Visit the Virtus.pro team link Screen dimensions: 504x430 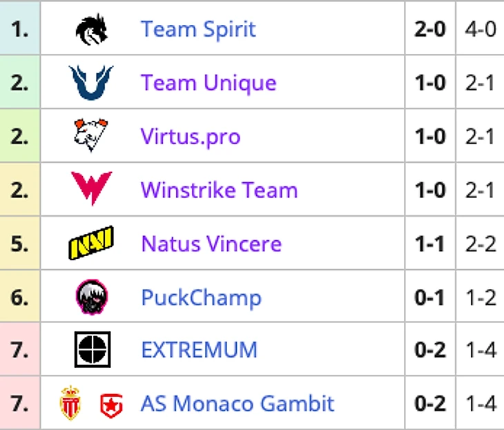pos(191,137)
